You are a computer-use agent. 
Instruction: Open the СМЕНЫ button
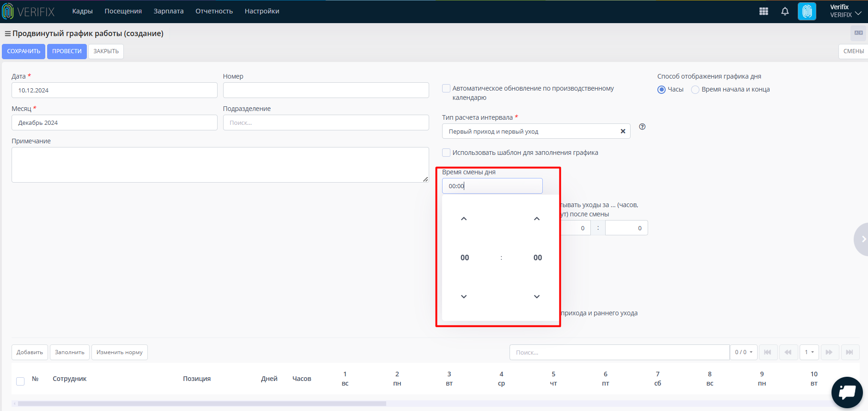[854, 51]
